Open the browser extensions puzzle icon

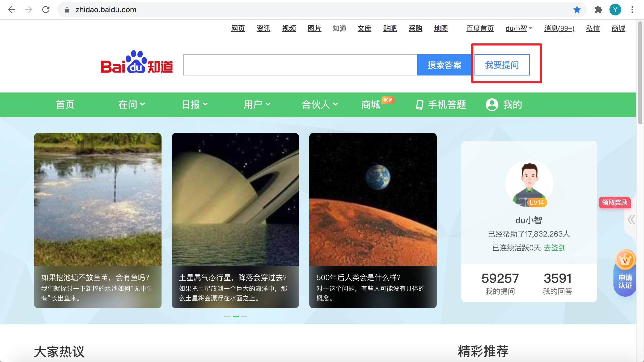[x=598, y=10]
